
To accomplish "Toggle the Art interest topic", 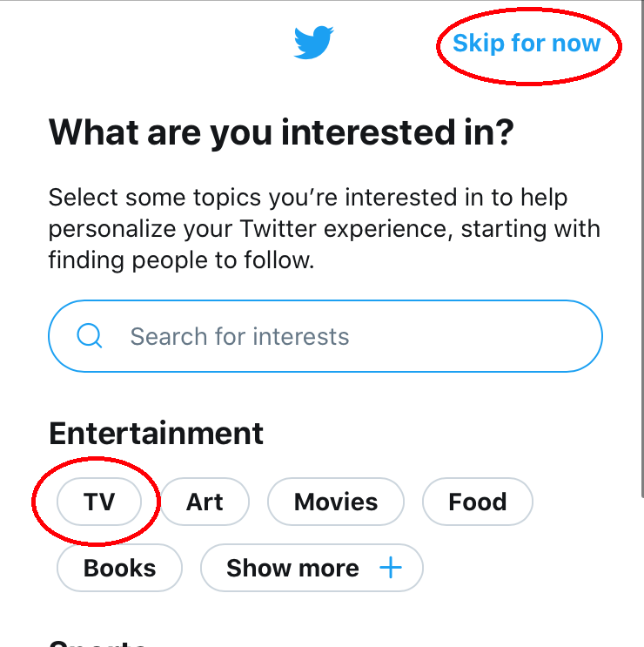I will [205, 502].
